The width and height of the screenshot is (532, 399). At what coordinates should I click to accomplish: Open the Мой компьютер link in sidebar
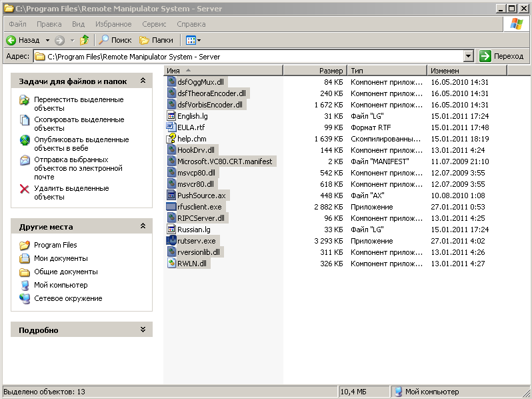point(61,285)
